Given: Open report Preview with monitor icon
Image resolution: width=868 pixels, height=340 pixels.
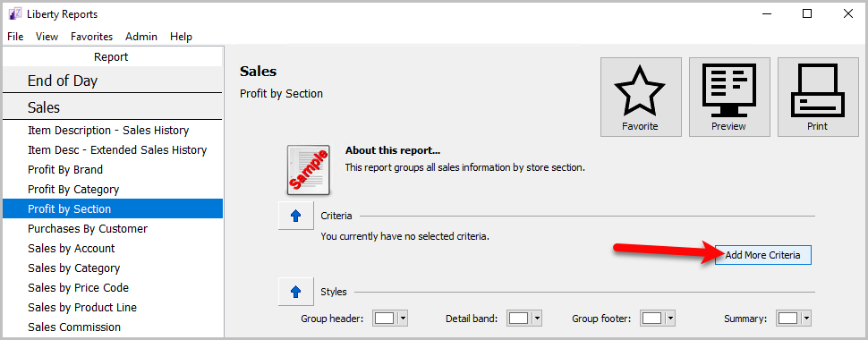Looking at the screenshot, I should tap(729, 97).
